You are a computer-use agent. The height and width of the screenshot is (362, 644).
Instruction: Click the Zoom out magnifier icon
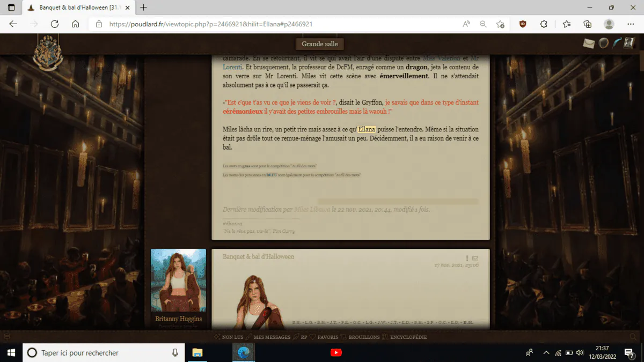coord(483,24)
